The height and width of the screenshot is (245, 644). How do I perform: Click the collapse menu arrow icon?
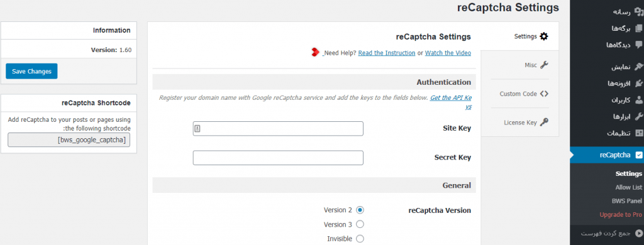pos(638,234)
